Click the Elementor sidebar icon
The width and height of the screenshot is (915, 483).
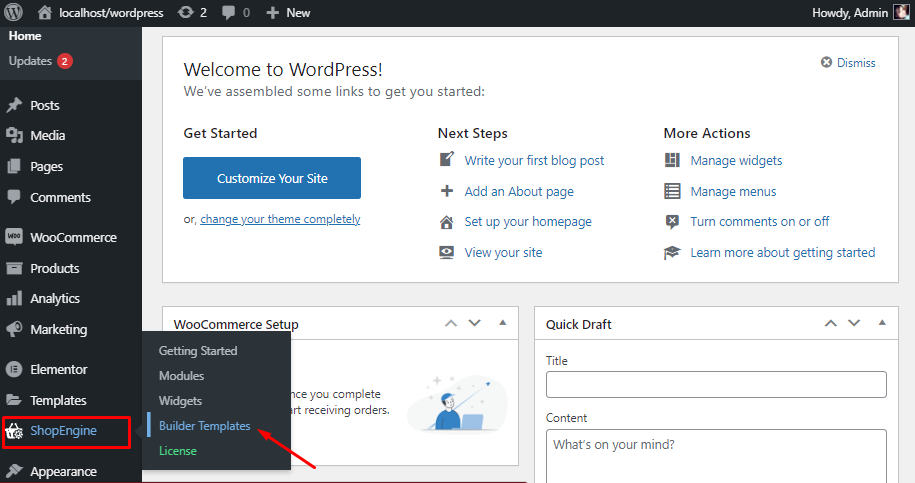(14, 369)
